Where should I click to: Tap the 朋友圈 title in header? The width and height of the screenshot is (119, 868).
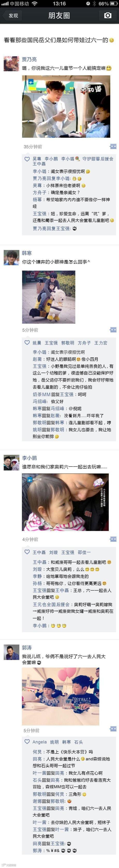pos(59,15)
